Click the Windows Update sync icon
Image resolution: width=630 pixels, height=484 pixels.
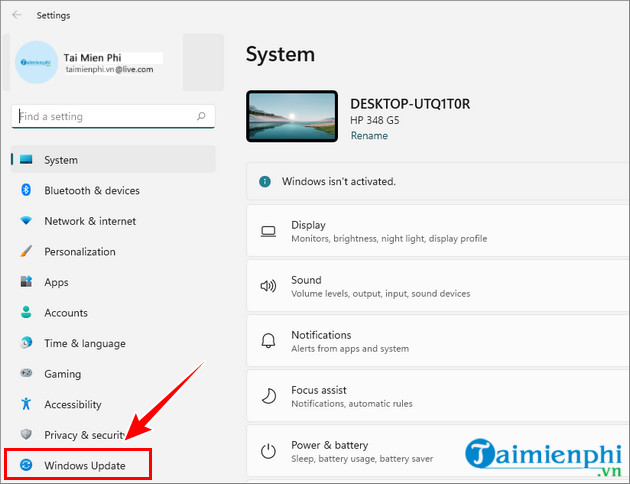coord(26,465)
